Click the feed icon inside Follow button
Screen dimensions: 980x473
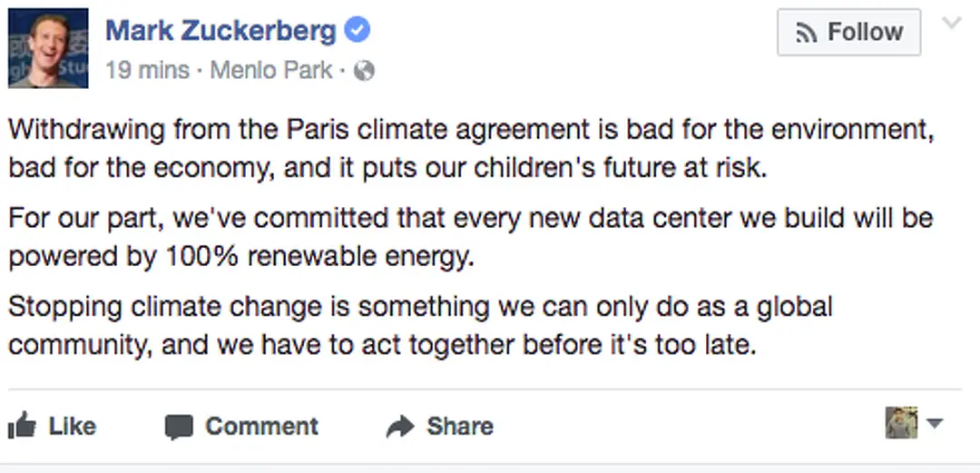coord(806,33)
